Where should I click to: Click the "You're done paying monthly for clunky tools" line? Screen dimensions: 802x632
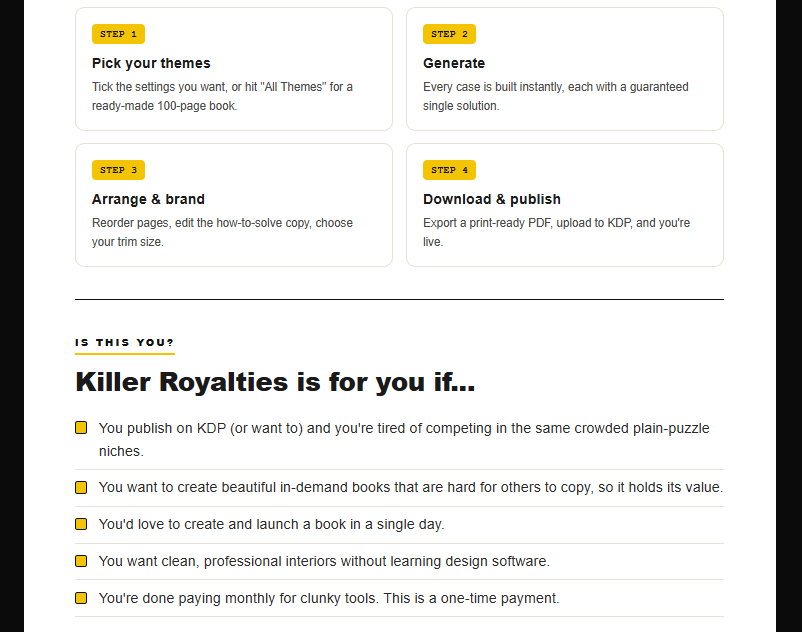(x=329, y=598)
